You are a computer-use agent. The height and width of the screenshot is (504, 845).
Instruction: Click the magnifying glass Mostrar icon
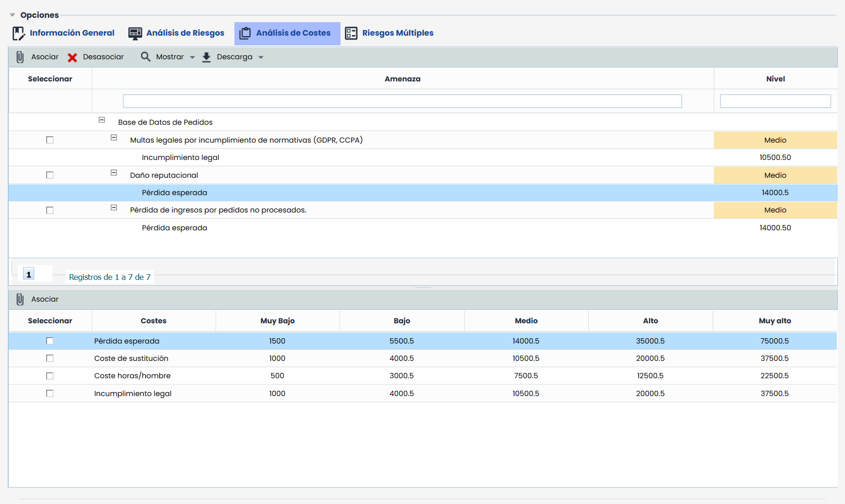(x=145, y=57)
